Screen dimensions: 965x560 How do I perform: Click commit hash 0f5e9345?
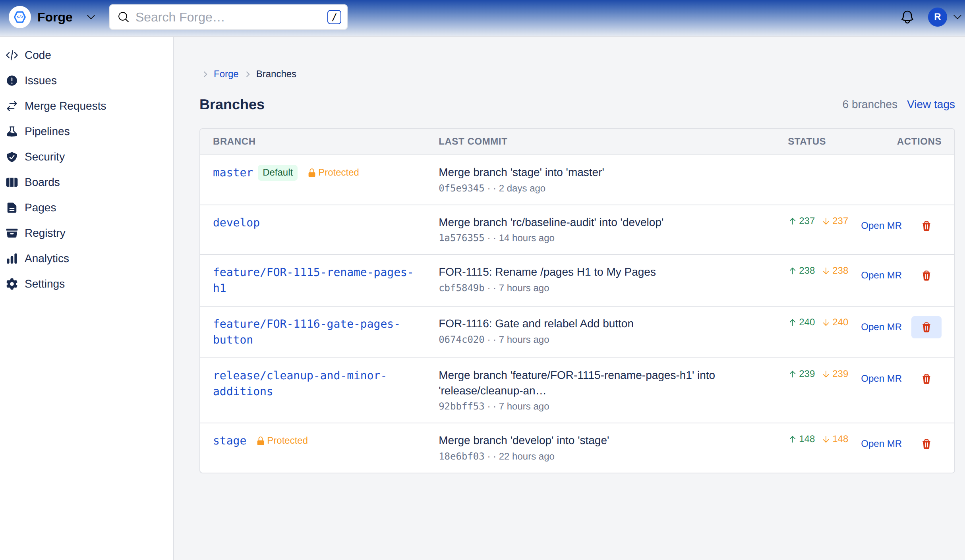coord(461,188)
